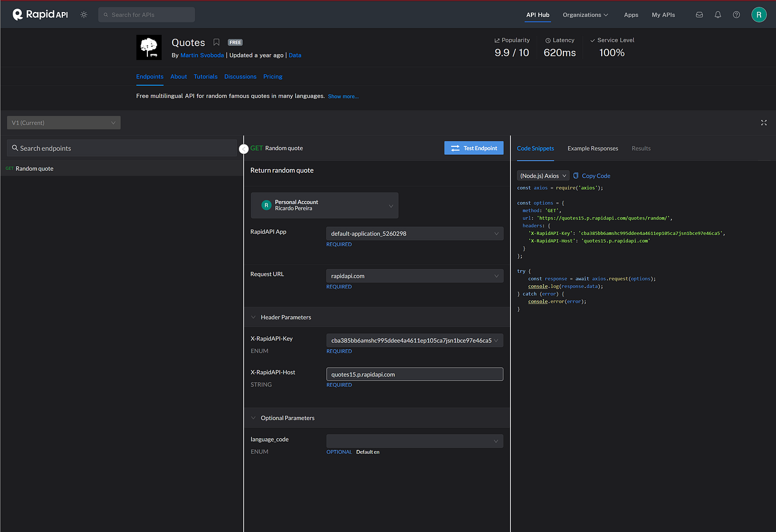Open the V1 (Current) version dropdown
776x532 pixels.
[63, 122]
